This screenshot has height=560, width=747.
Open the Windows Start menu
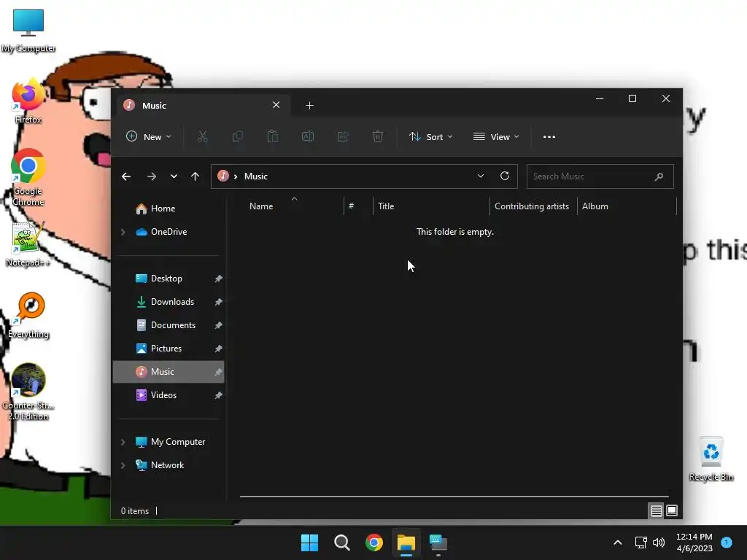309,542
